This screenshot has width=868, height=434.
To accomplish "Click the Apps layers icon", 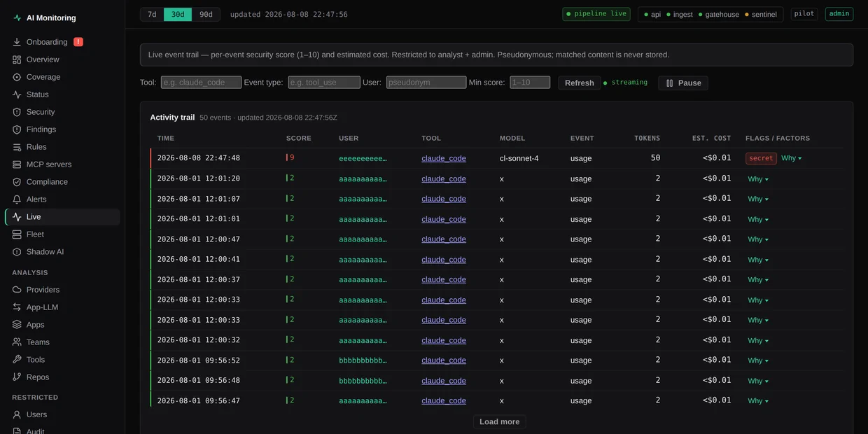I will tap(17, 325).
